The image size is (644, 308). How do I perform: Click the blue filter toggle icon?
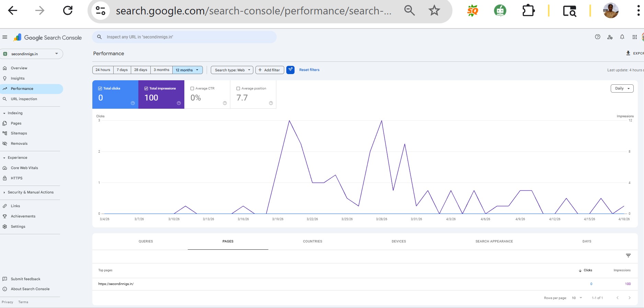(x=290, y=70)
